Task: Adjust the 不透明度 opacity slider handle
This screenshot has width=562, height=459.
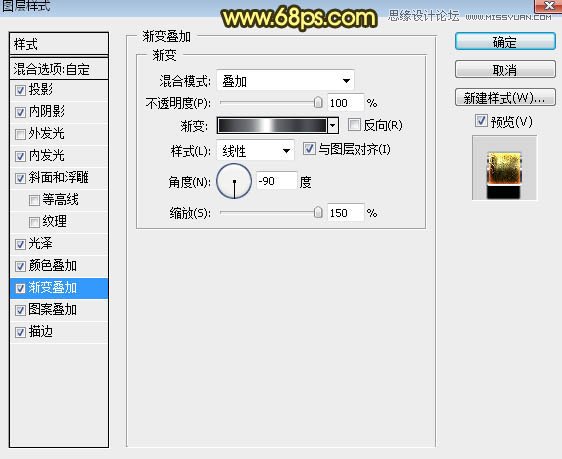Action: pyautogui.click(x=318, y=102)
